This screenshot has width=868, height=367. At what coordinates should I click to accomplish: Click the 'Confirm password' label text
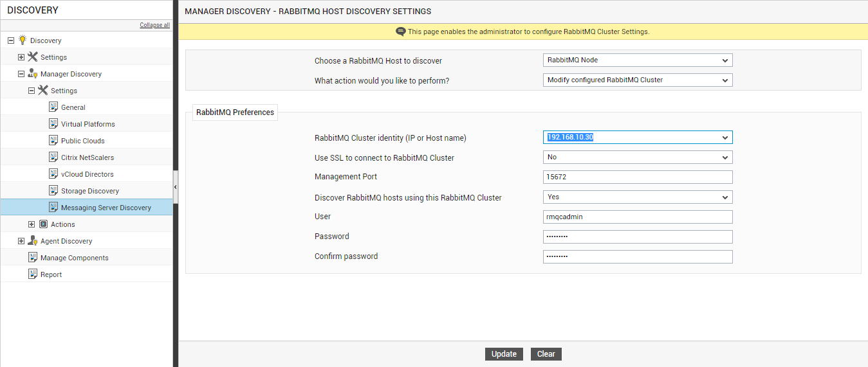(x=346, y=256)
